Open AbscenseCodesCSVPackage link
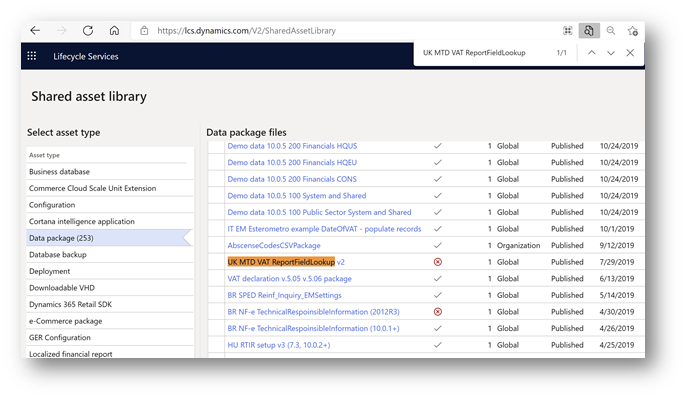 (x=274, y=245)
